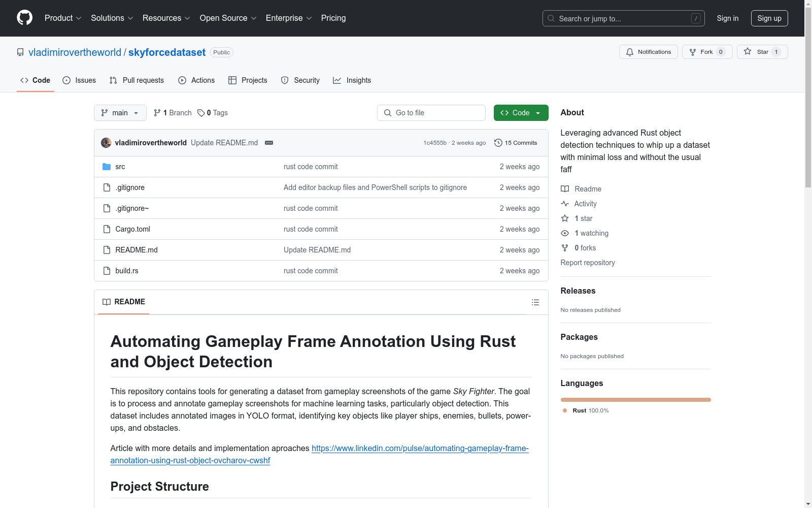Viewport: 812px width, 508px height.
Task: Open the LinkedIn article link
Action: point(320,454)
